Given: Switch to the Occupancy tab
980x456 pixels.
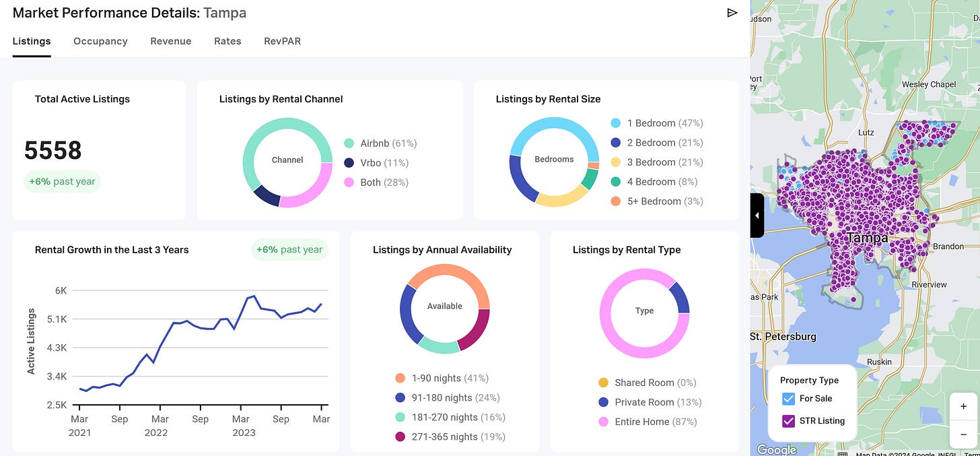Looking at the screenshot, I should [100, 41].
